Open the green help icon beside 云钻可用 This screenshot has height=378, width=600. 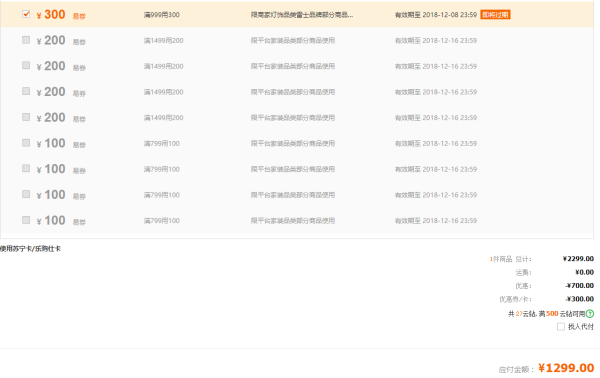point(590,314)
